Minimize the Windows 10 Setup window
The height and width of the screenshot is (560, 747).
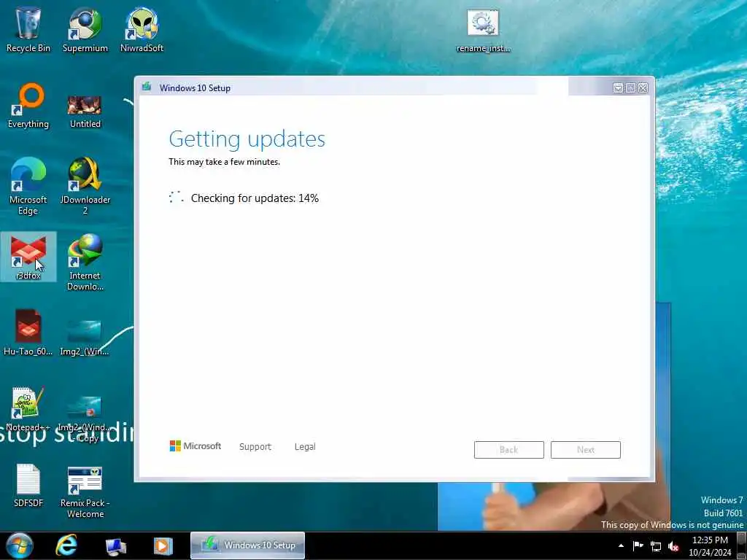point(618,88)
